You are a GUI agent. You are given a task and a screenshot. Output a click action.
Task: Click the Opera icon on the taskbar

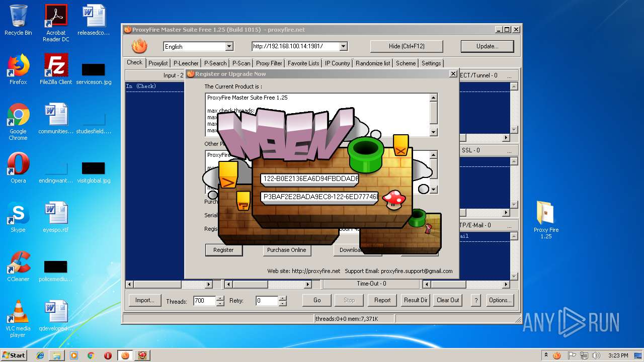tap(108, 355)
